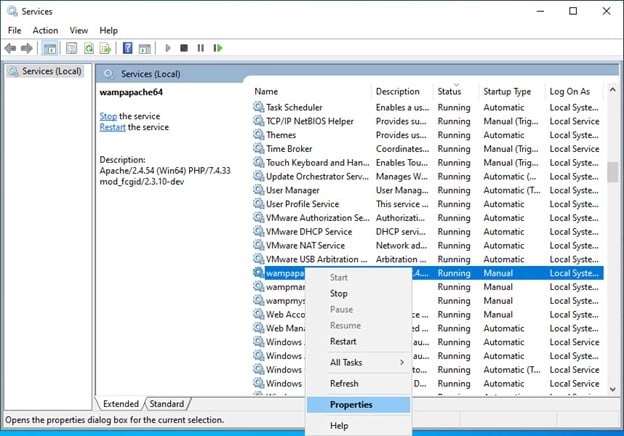The width and height of the screenshot is (624, 436).
Task: Choose Properties in the context menu
Action: click(358, 405)
